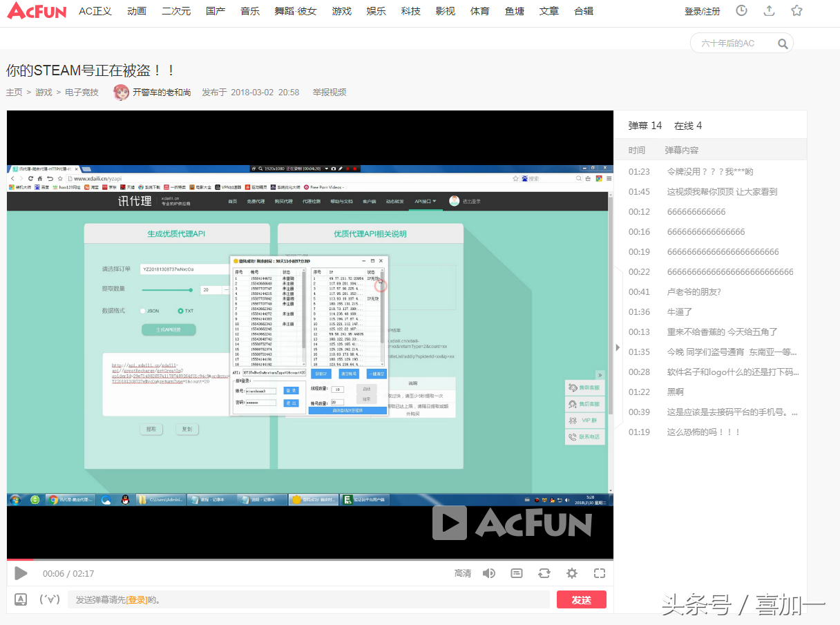Open uploader 开警车的老和尚 profile
The height and width of the screenshot is (625, 840).
(162, 92)
